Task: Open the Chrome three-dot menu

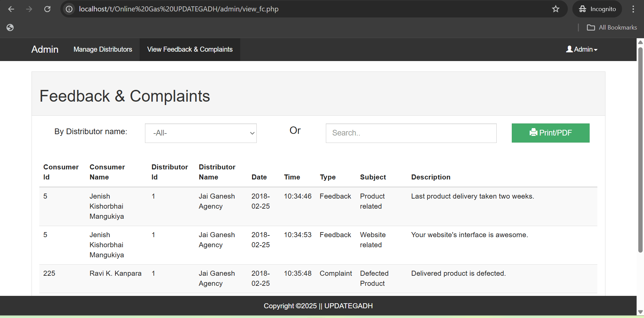Action: [x=633, y=9]
